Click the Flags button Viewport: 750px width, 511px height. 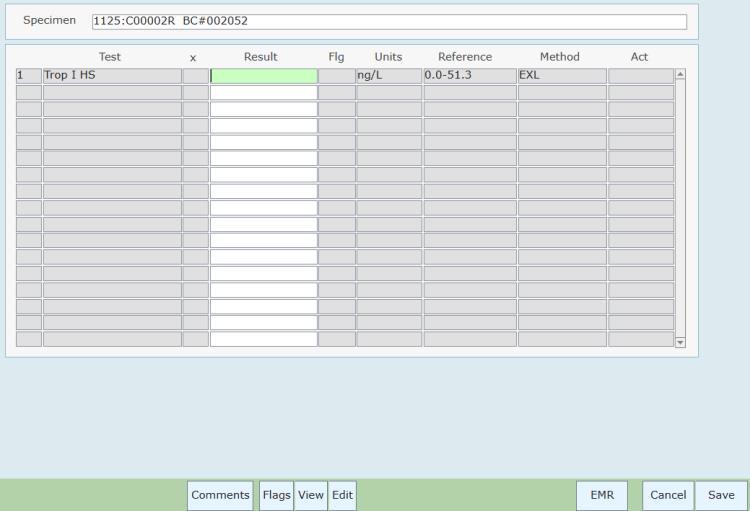(x=276, y=495)
